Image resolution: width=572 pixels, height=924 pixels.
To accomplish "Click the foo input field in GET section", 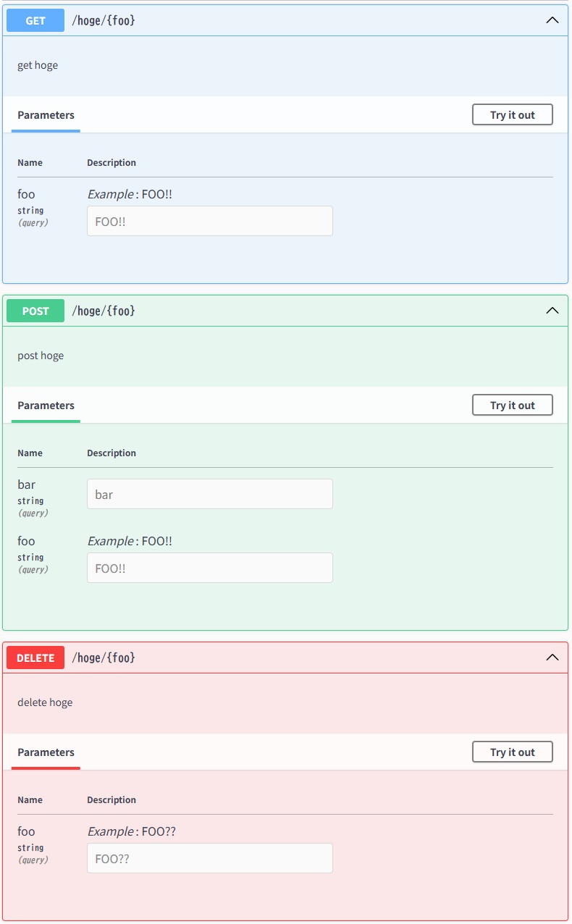I will (x=209, y=221).
